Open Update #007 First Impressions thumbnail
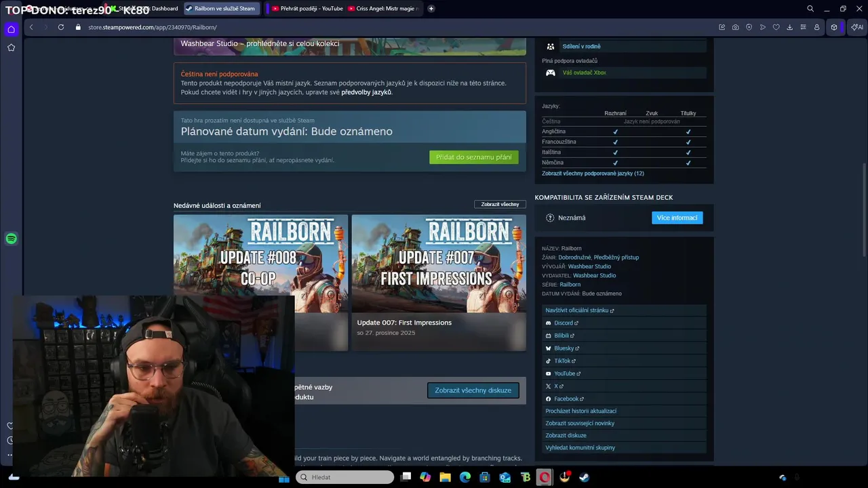This screenshot has height=488, width=868. click(x=439, y=264)
